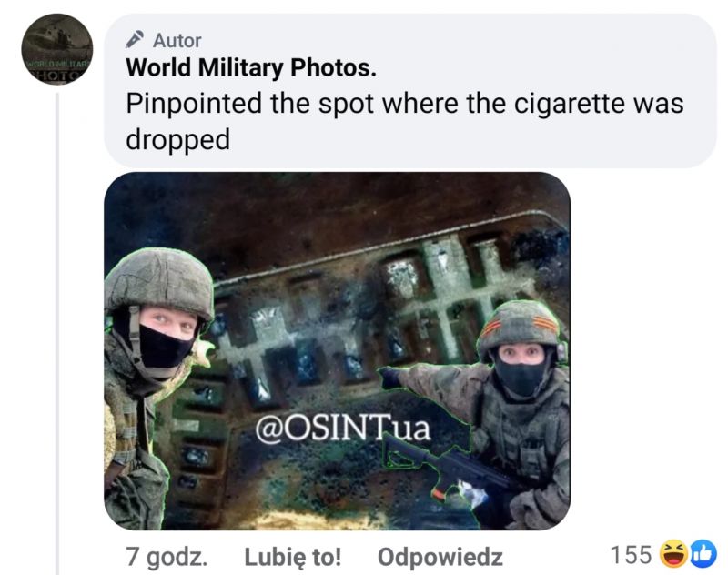Click the comment's first line starting Pinpointed
Viewport: 728px width, 575px height.
pyautogui.click(x=404, y=103)
